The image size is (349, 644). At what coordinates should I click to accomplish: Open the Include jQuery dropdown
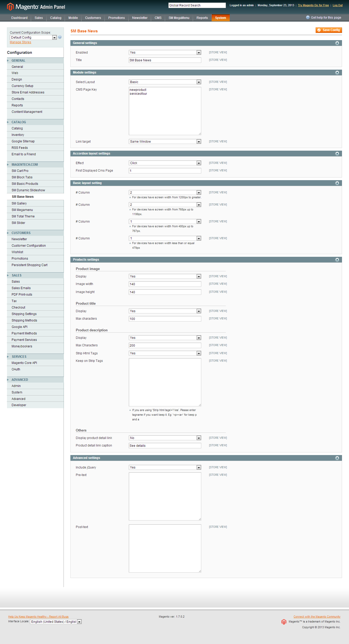pyautogui.click(x=165, y=467)
